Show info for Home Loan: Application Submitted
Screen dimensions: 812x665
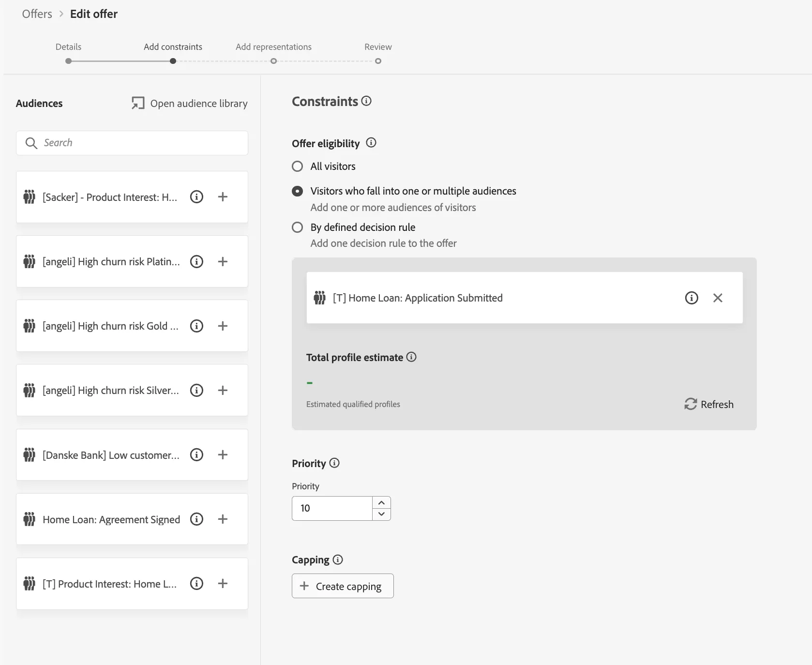click(692, 298)
